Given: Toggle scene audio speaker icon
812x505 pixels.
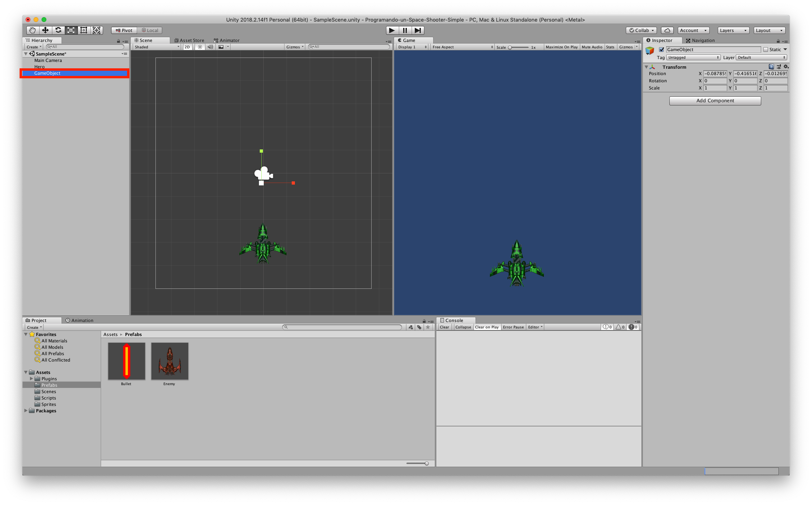Looking at the screenshot, I should (210, 47).
